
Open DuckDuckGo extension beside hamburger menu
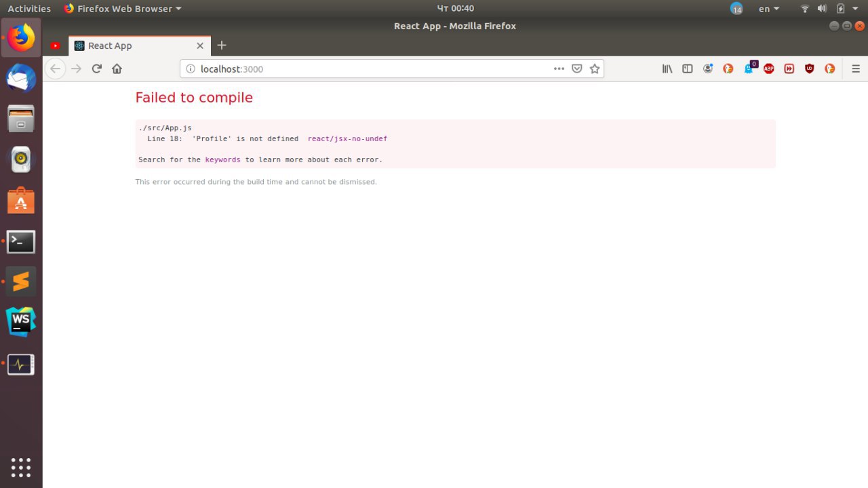pyautogui.click(x=830, y=69)
